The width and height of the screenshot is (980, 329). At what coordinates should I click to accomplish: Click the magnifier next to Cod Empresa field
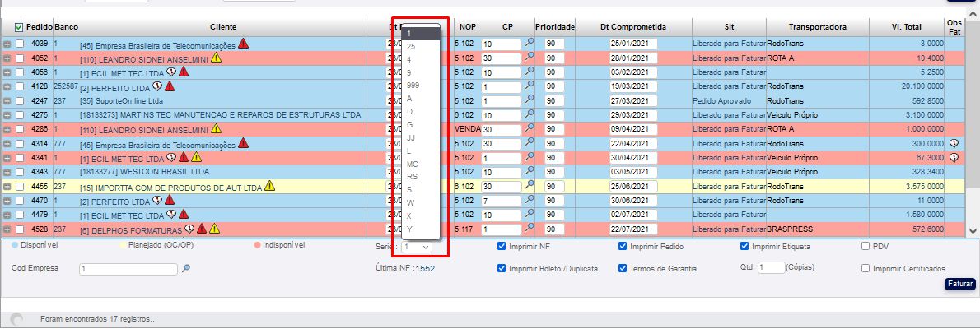(186, 268)
